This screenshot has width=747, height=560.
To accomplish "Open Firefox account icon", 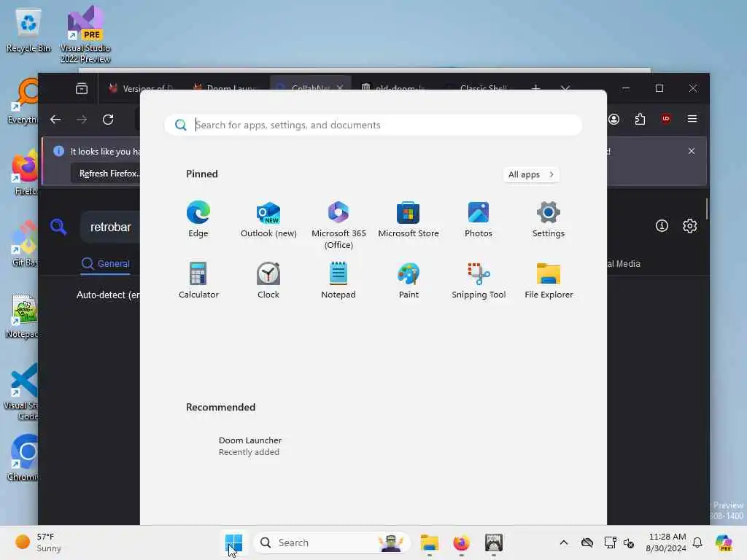I will [x=614, y=119].
